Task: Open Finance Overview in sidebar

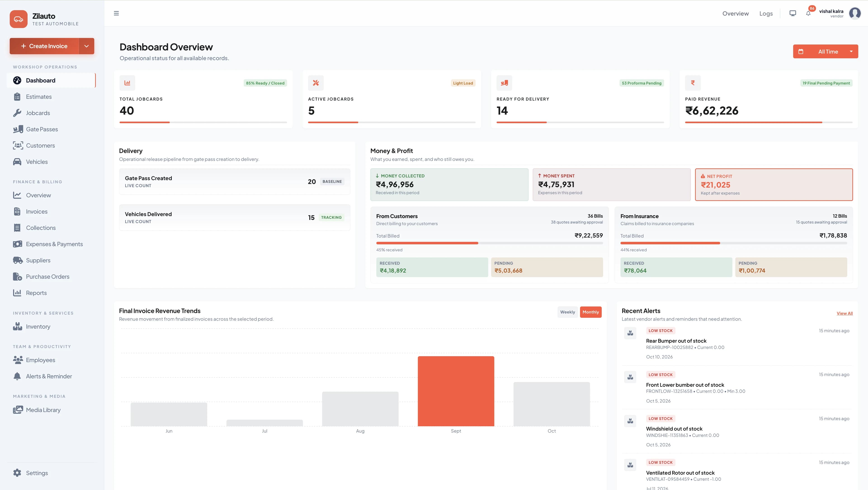Action: coord(51,195)
